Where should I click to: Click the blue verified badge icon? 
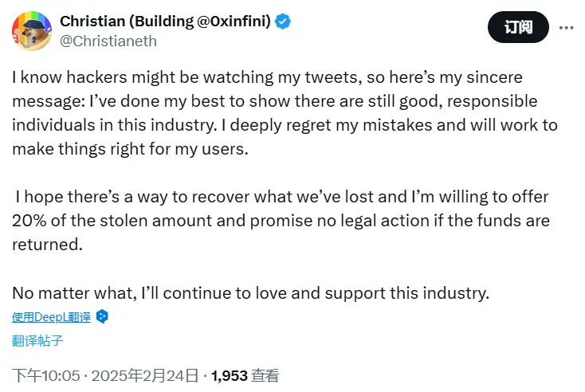click(283, 22)
